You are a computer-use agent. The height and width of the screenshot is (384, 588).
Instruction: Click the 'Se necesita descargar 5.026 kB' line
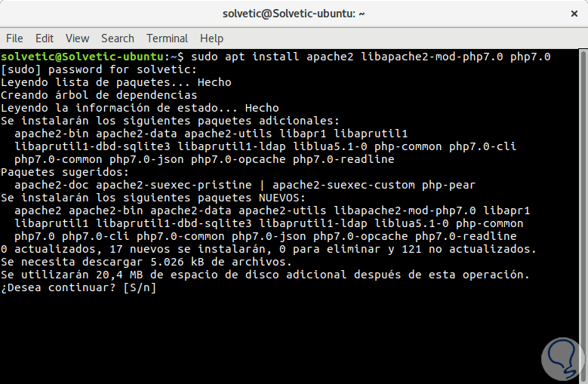tap(146, 262)
